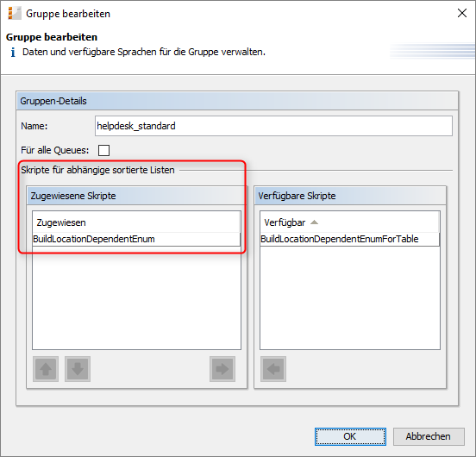The image size is (476, 457).
Task: Move selected script up in list
Action: pos(46,369)
